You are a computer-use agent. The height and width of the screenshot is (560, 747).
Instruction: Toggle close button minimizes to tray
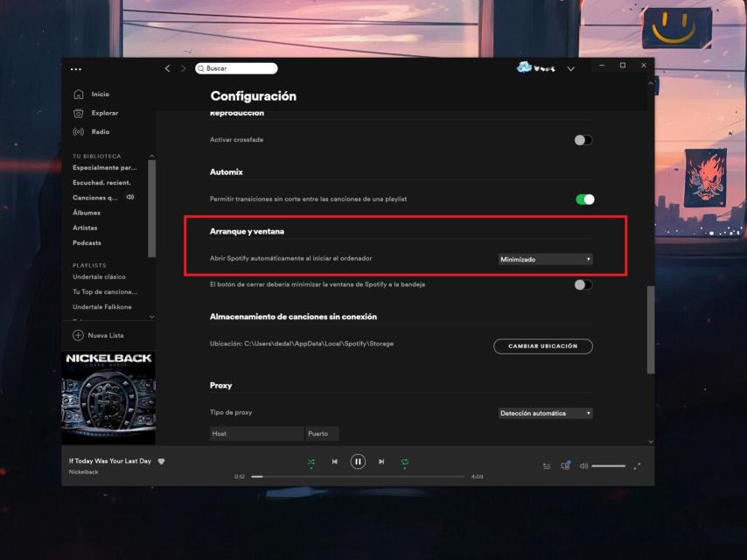pyautogui.click(x=583, y=285)
